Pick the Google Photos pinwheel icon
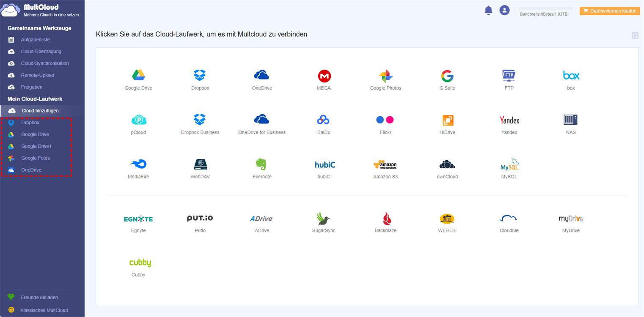 385,76
